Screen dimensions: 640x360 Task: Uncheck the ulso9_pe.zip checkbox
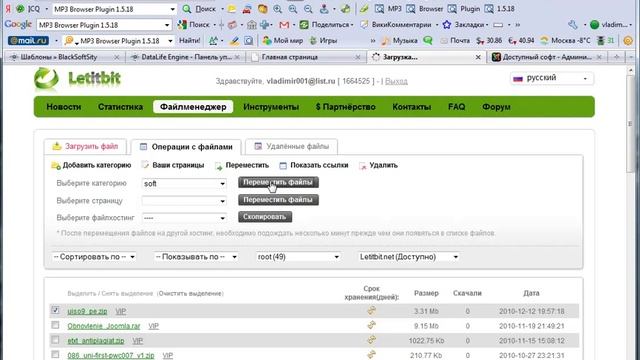click(x=55, y=310)
